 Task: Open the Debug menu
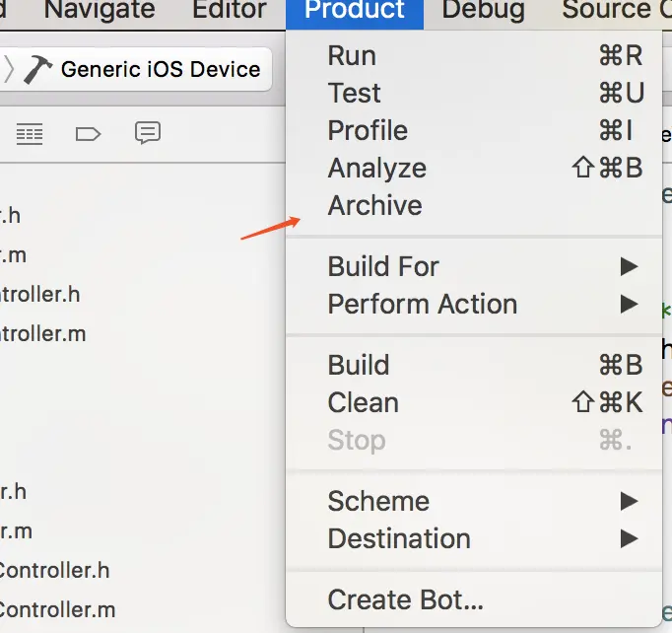point(484,10)
